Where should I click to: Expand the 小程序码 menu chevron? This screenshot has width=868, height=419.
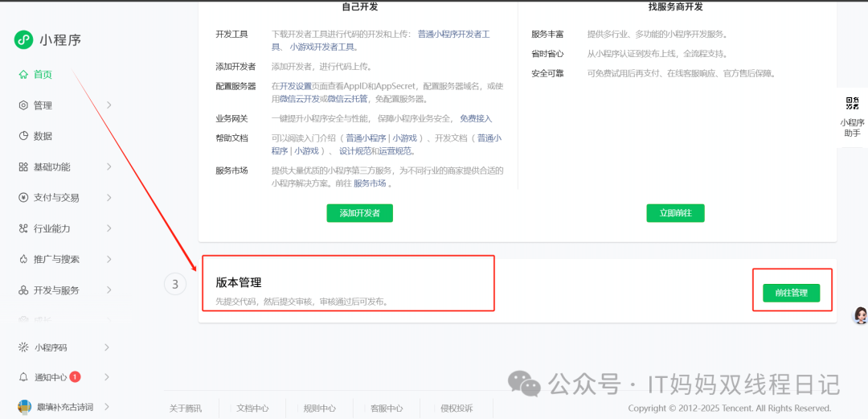click(107, 347)
